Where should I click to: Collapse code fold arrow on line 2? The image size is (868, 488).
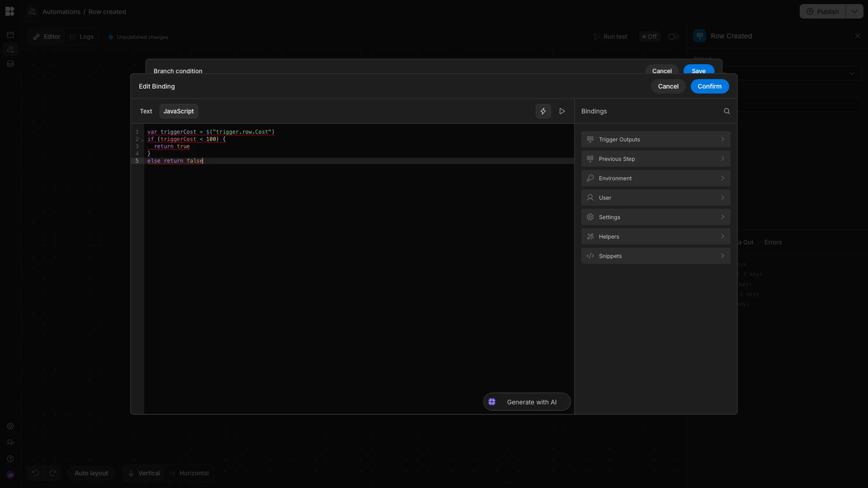coord(142,140)
